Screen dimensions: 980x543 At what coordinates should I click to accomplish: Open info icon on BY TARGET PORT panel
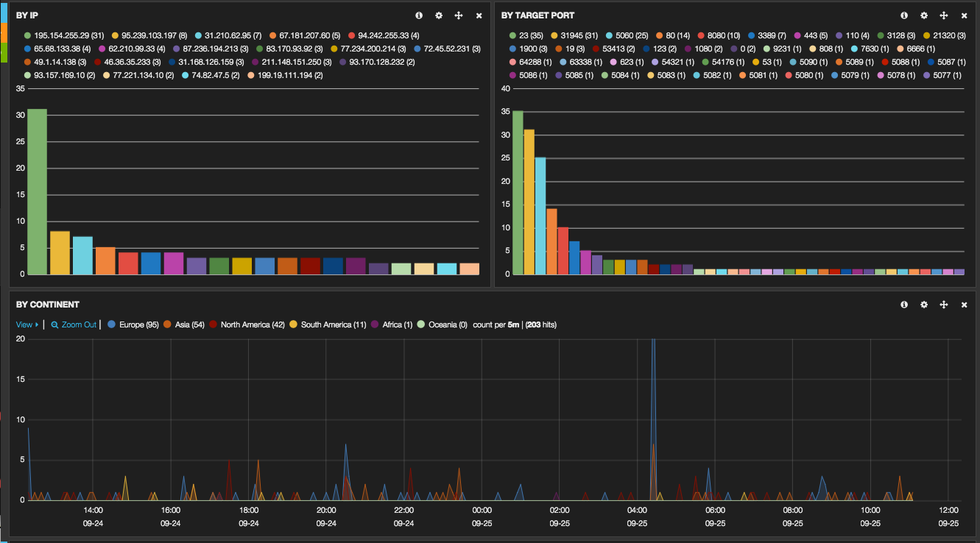904,15
